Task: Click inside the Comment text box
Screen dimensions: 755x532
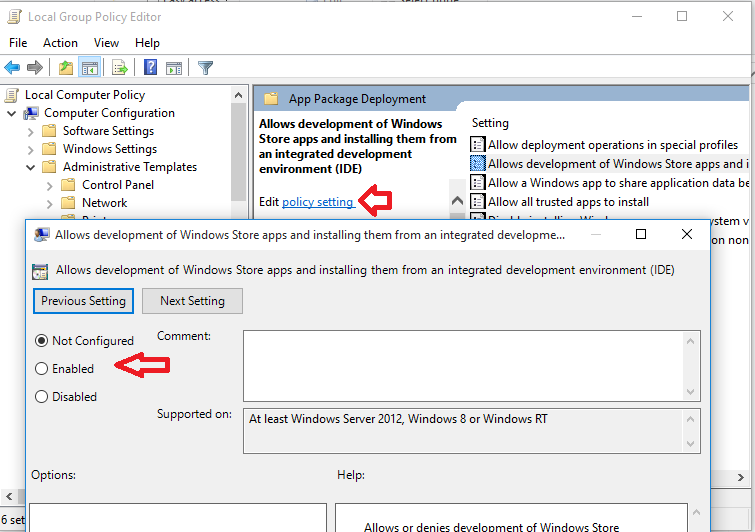Action: click(464, 366)
